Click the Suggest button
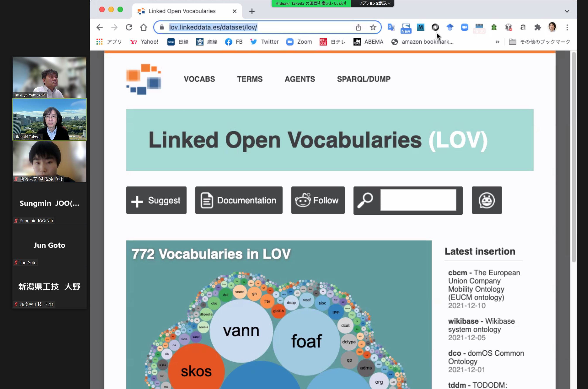 [x=156, y=200]
